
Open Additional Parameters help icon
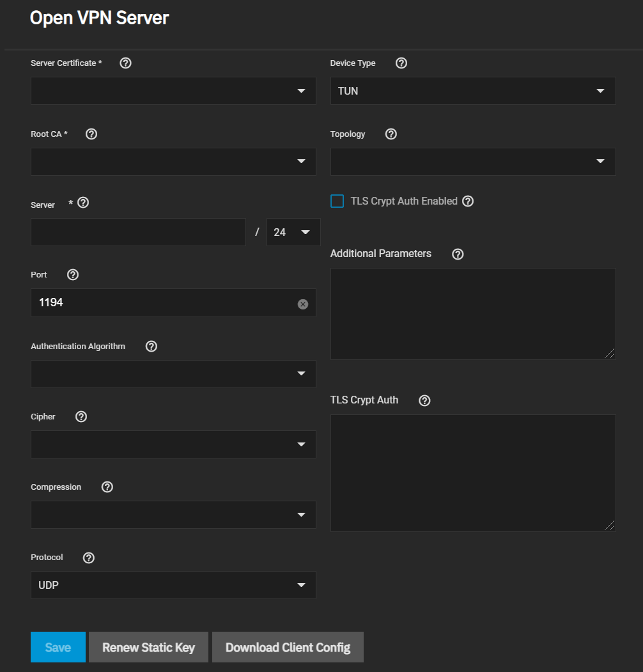coord(458,254)
